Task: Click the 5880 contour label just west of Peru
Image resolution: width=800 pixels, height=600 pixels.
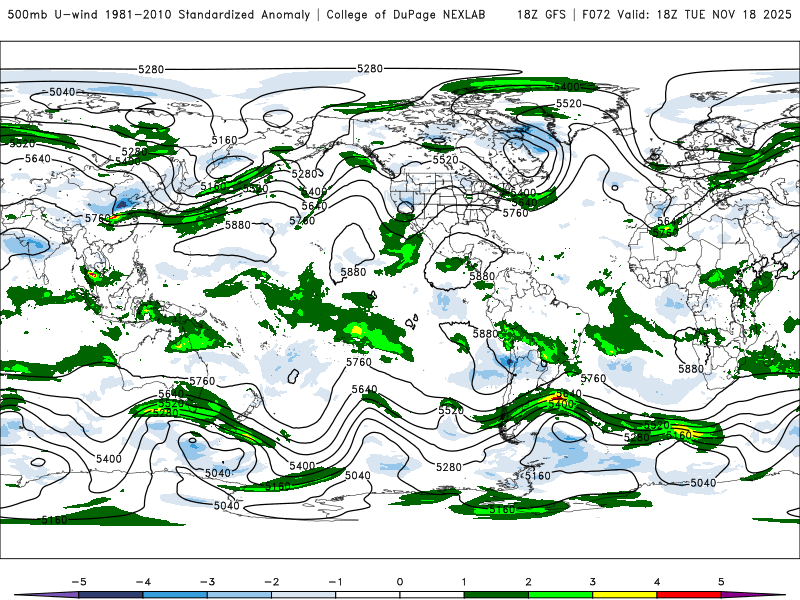Action: pyautogui.click(x=486, y=334)
